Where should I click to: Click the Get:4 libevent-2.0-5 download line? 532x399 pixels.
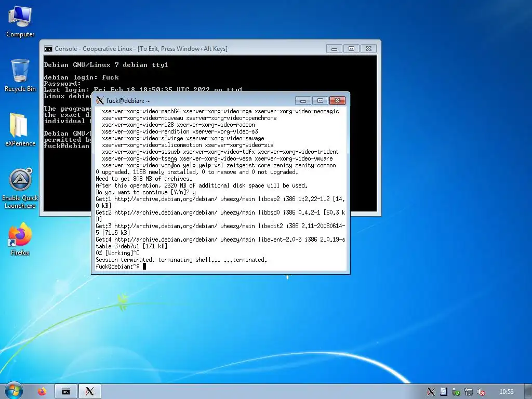click(x=220, y=243)
